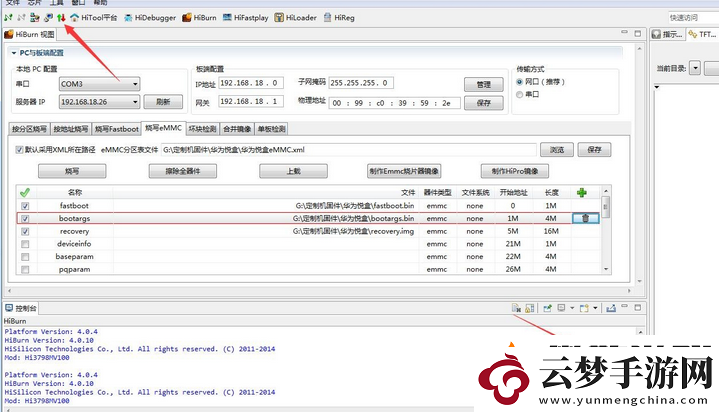The height and width of the screenshot is (412, 724).
Task: Switch to the 烧写Fastboot tab
Action: point(116,129)
